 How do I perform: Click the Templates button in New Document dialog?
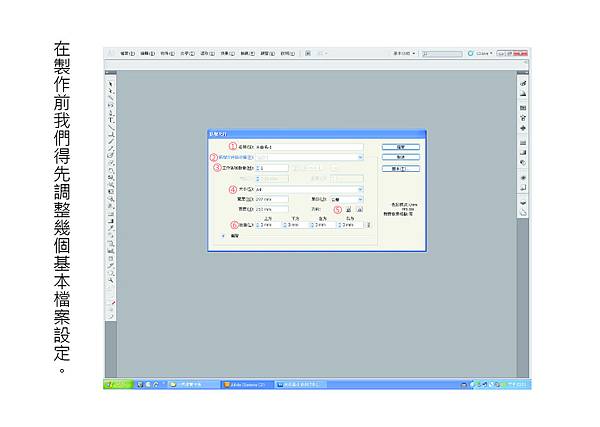tap(401, 168)
